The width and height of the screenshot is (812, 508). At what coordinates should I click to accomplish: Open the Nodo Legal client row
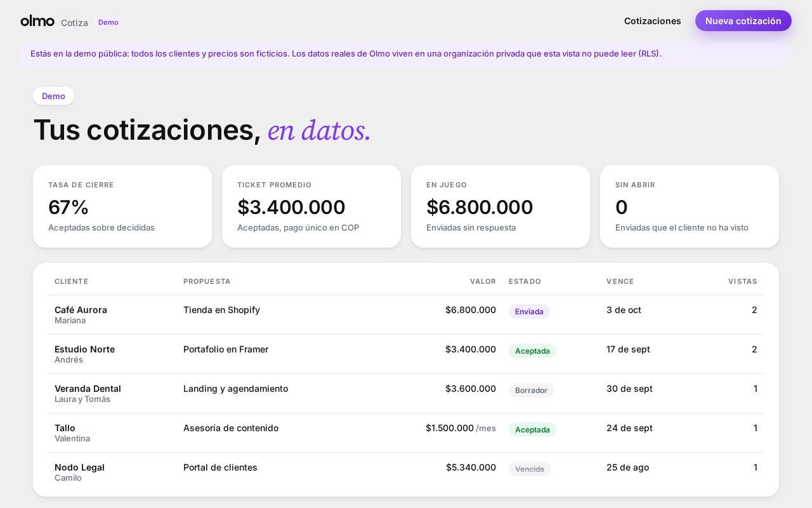click(406, 472)
